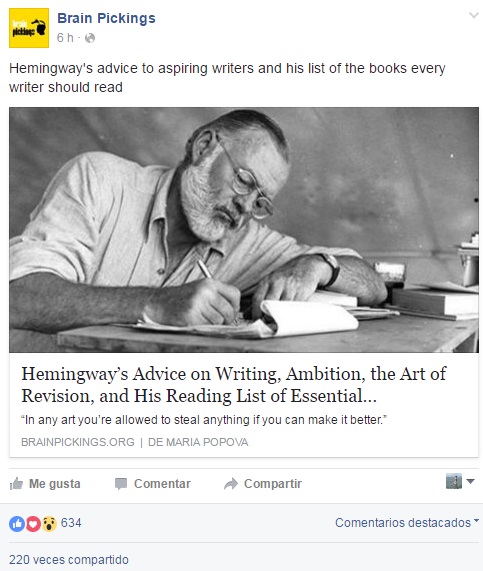This screenshot has height=571, width=483.
Task: Click the Compartir button label
Action: pyautogui.click(x=273, y=484)
